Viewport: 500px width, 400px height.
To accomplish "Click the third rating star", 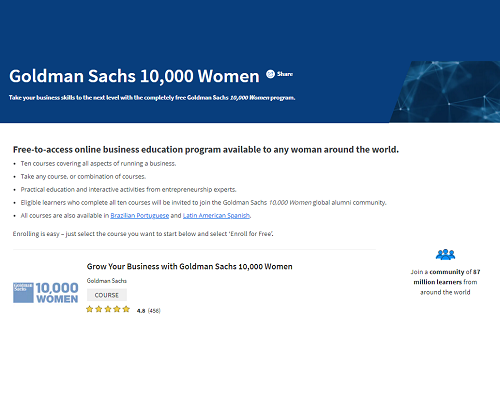I will coord(108,309).
